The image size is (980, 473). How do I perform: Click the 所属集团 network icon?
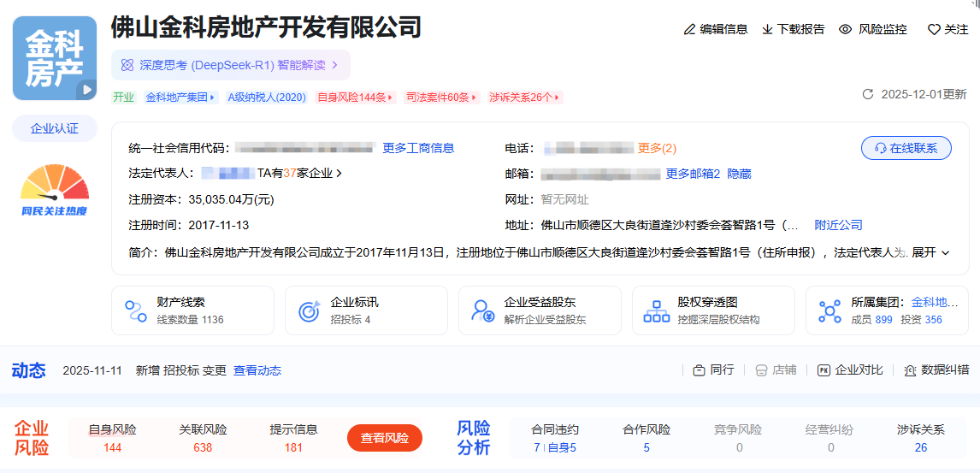point(830,310)
